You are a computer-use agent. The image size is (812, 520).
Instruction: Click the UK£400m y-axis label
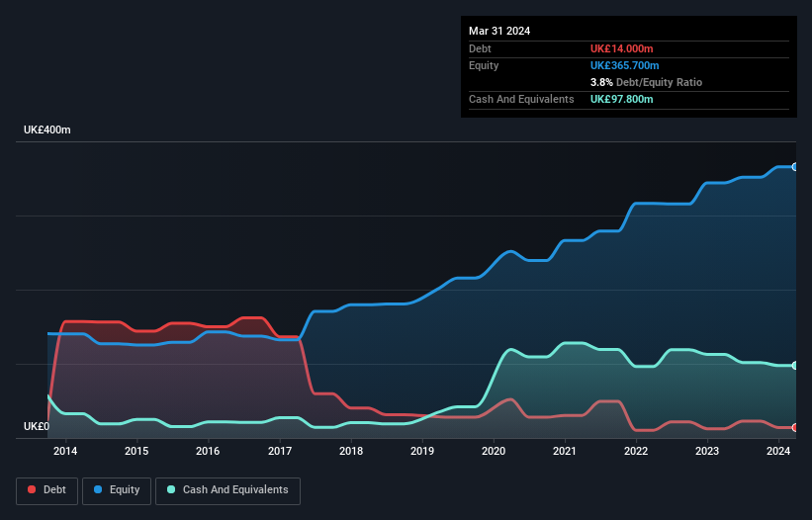(x=47, y=130)
